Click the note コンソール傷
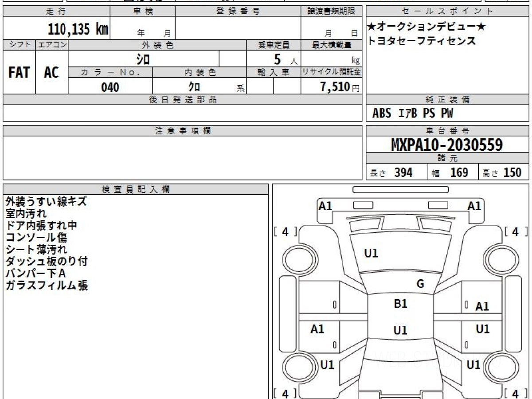The image size is (532, 399). pos(36,238)
